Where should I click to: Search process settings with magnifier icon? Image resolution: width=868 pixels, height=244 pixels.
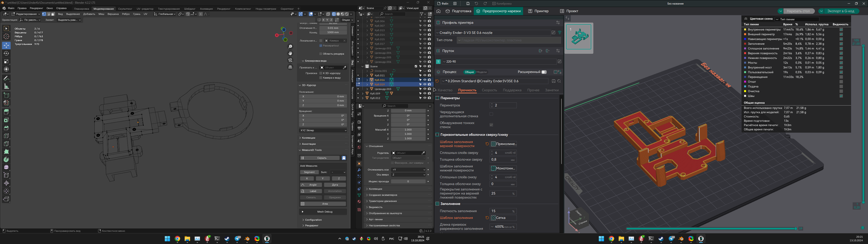click(559, 81)
